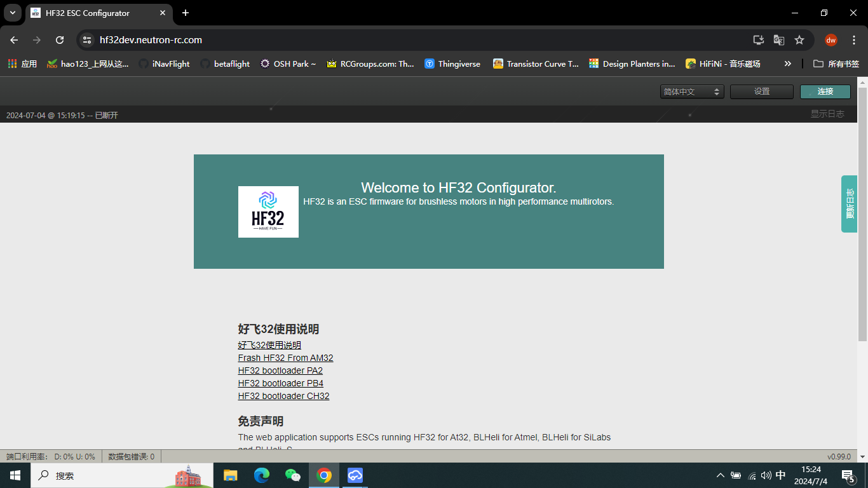
Task: Open the clock showing 15:24
Action: tap(811, 475)
